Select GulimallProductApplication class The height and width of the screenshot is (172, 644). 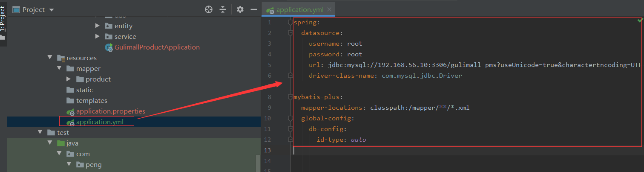pyautogui.click(x=157, y=47)
